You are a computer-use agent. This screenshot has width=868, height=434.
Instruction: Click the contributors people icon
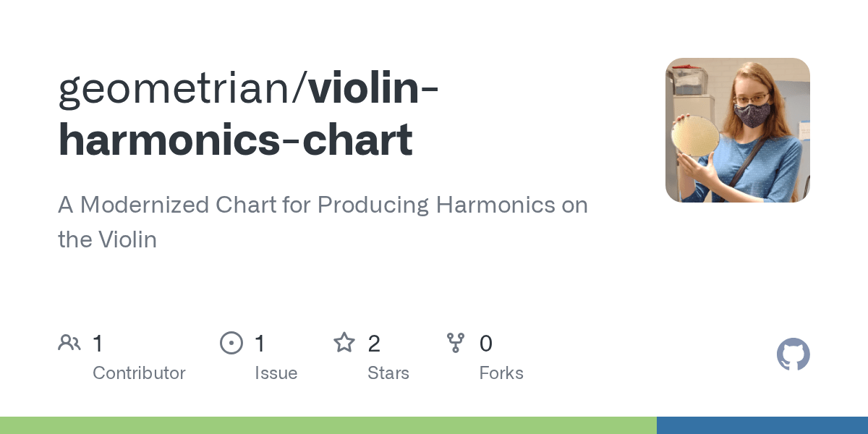(69, 343)
